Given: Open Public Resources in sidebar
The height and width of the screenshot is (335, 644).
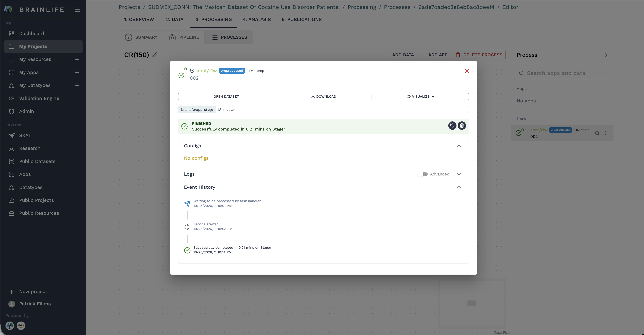Looking at the screenshot, I should [43, 213].
